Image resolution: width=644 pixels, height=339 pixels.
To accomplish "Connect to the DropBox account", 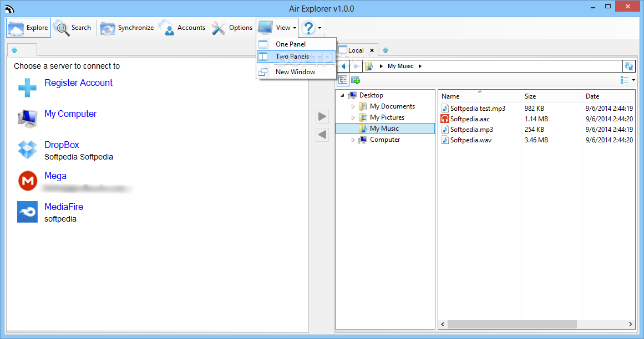I will [62, 145].
